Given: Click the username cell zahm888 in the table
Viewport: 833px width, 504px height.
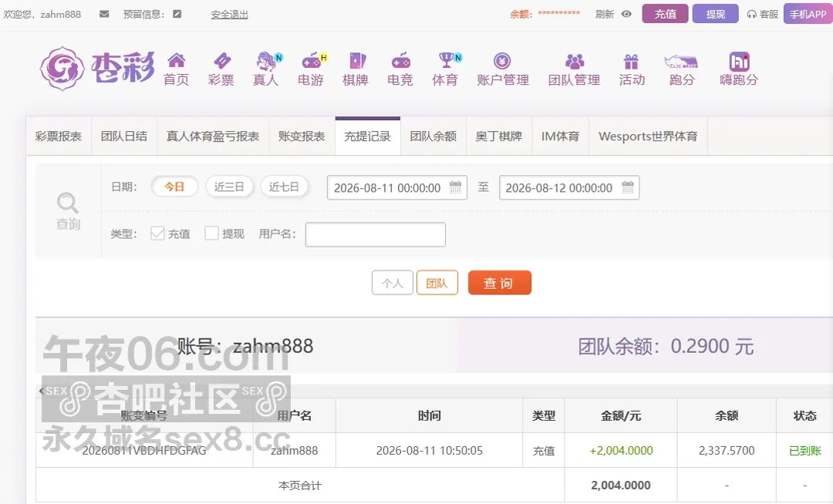Looking at the screenshot, I should [295, 450].
